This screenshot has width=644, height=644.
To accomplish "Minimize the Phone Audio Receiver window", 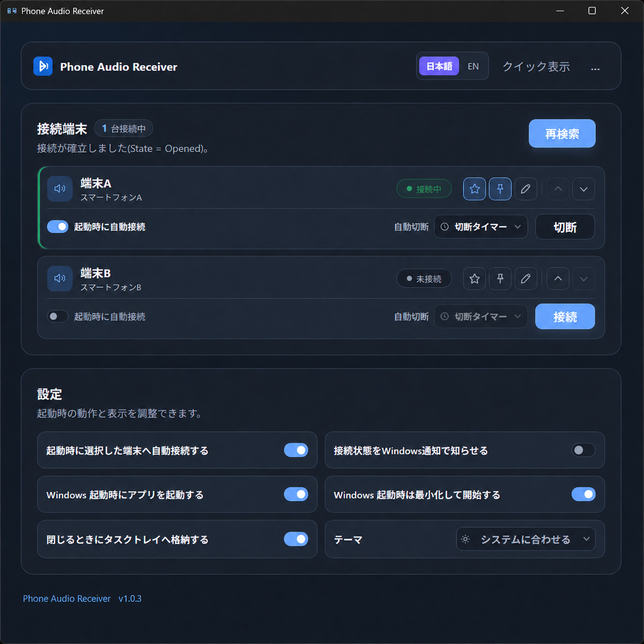I will click(x=560, y=11).
